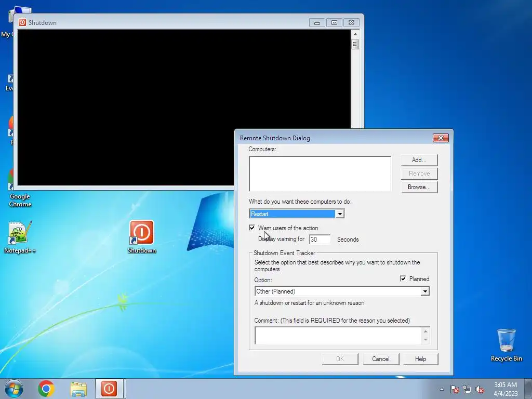Close the Remote Shutdown Dialog
This screenshot has width=532, height=399.
(441, 138)
